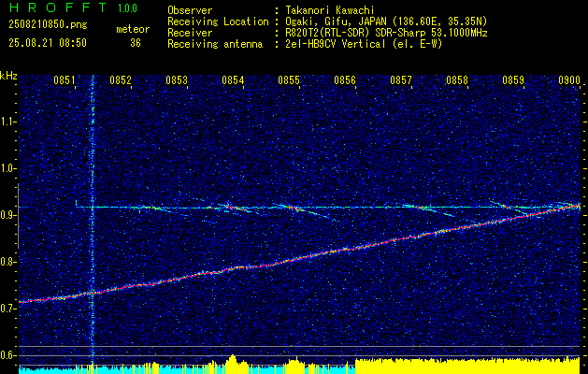Click the meteor echo near 0854 on carrier

tap(235, 208)
